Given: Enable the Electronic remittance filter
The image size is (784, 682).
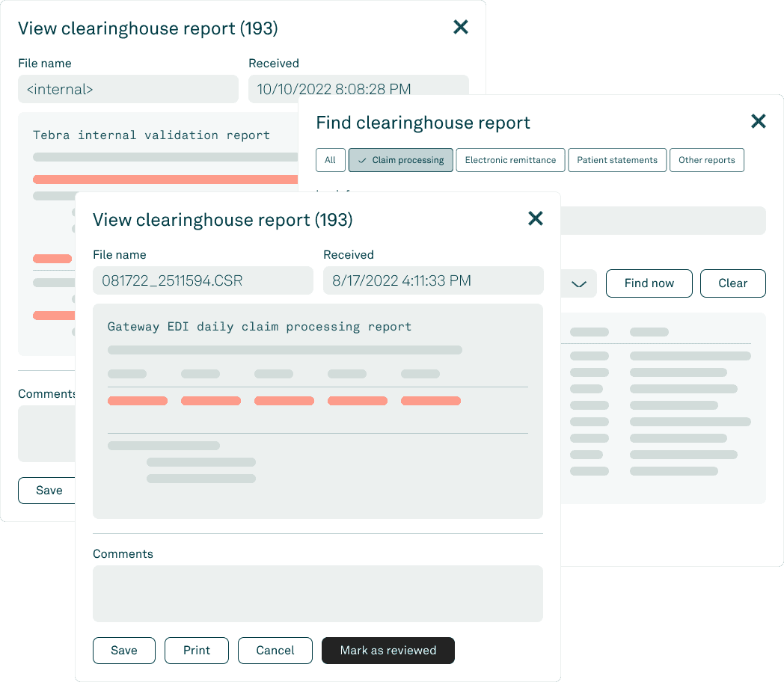Looking at the screenshot, I should 510,160.
